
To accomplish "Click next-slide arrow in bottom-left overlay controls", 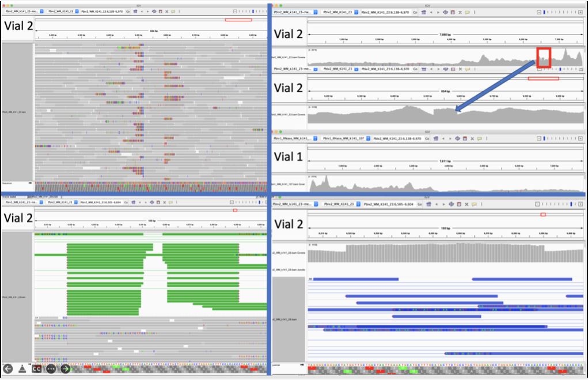I will pos(65,368).
